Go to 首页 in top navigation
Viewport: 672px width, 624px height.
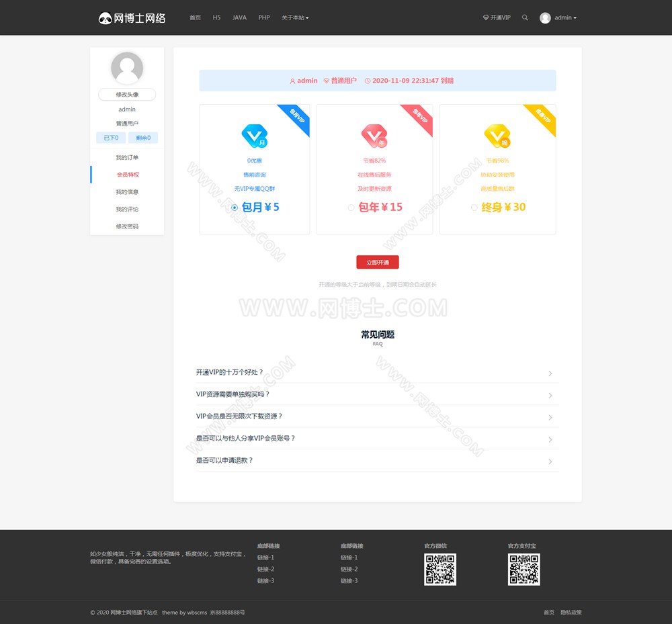(x=195, y=17)
